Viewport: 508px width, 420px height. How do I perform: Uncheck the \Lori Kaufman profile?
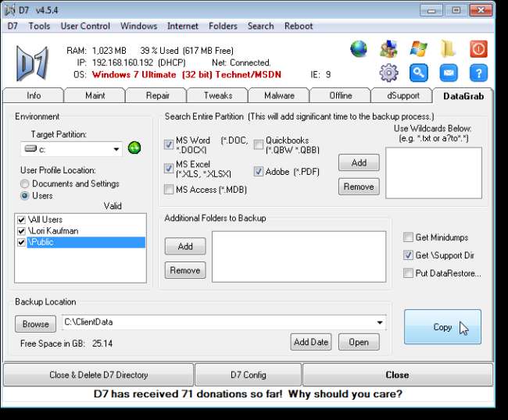(21, 231)
